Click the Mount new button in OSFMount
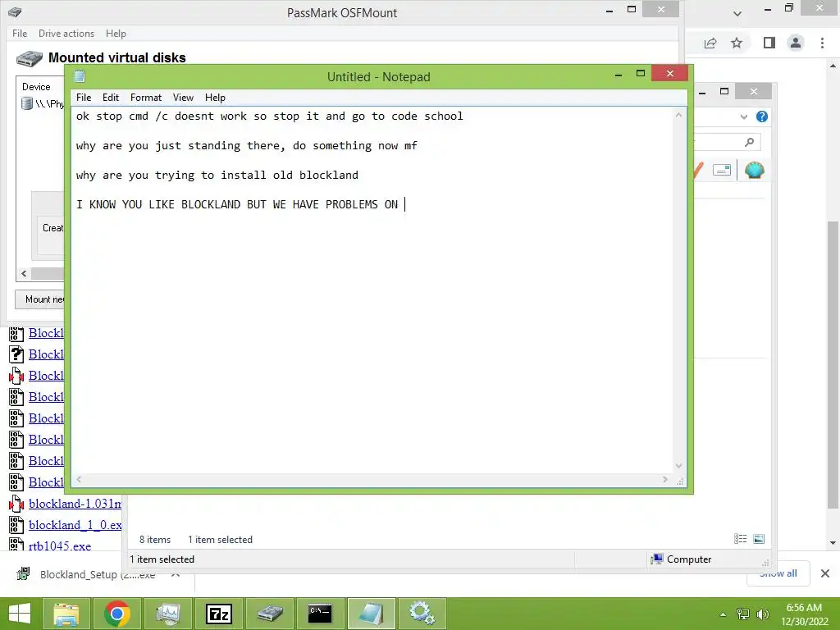 pyautogui.click(x=39, y=299)
